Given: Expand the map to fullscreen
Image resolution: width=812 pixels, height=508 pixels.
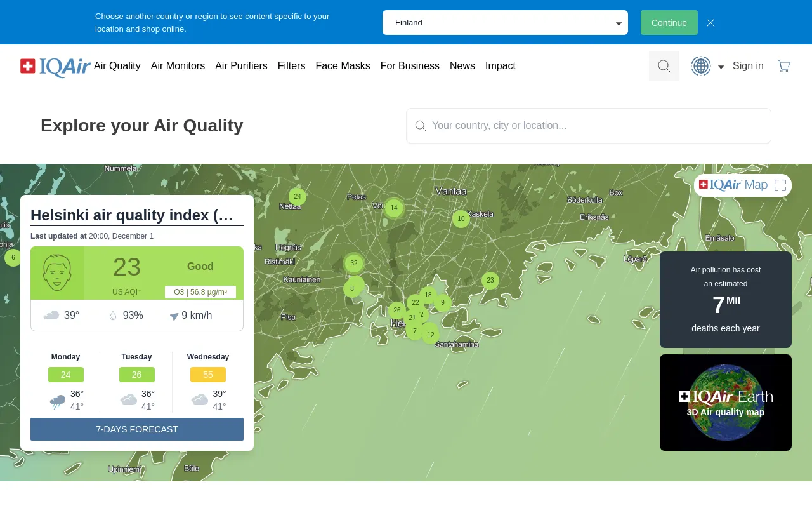Looking at the screenshot, I should click(780, 185).
